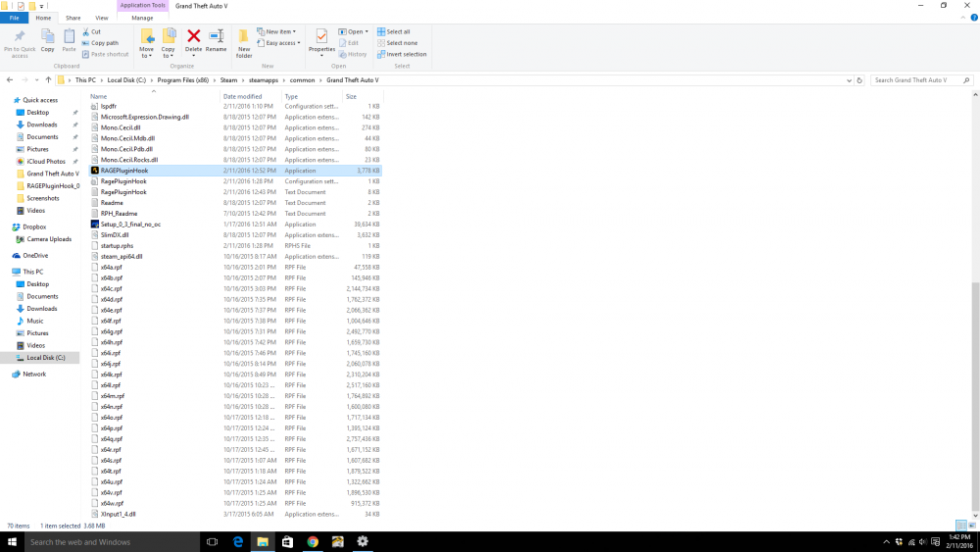Click the Cut scissors icon
This screenshot has width=980, height=552.
click(x=85, y=32)
